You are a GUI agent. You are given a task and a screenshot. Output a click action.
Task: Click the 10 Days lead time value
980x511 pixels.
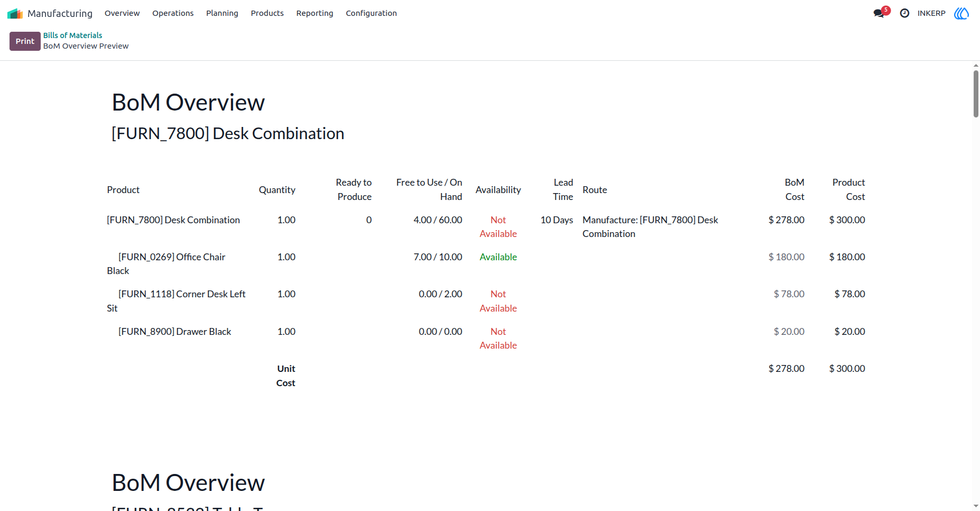557,220
